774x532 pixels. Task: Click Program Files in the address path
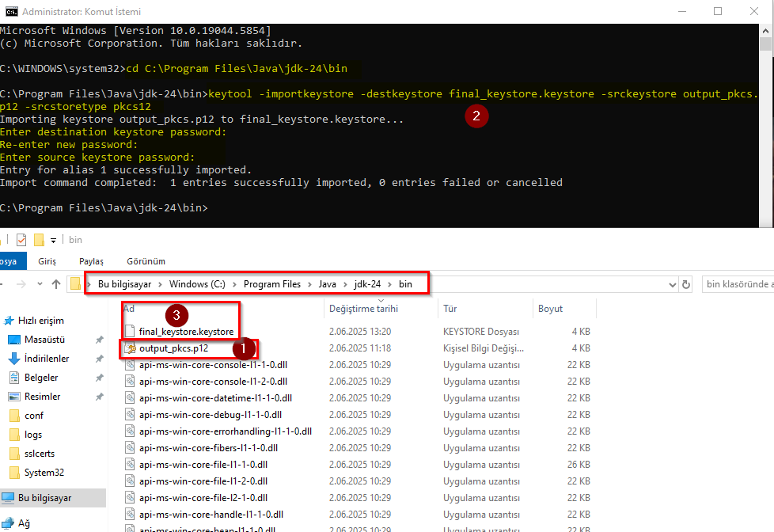pyautogui.click(x=272, y=284)
